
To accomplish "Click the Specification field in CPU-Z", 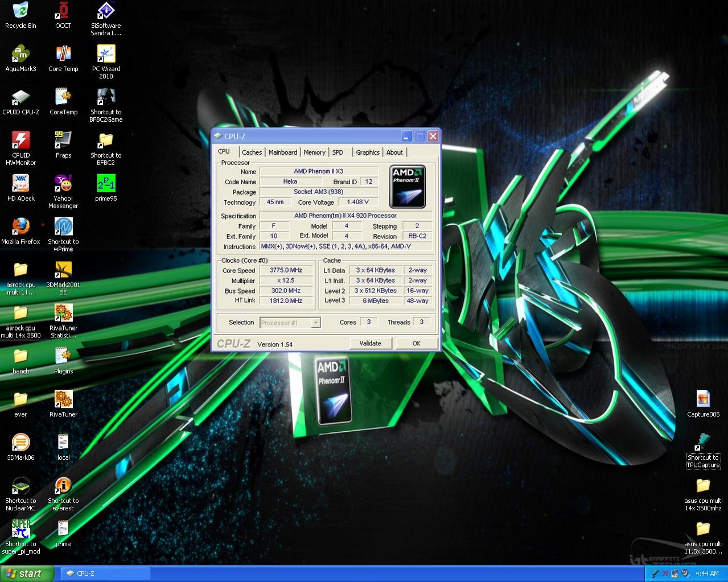I will (346, 216).
